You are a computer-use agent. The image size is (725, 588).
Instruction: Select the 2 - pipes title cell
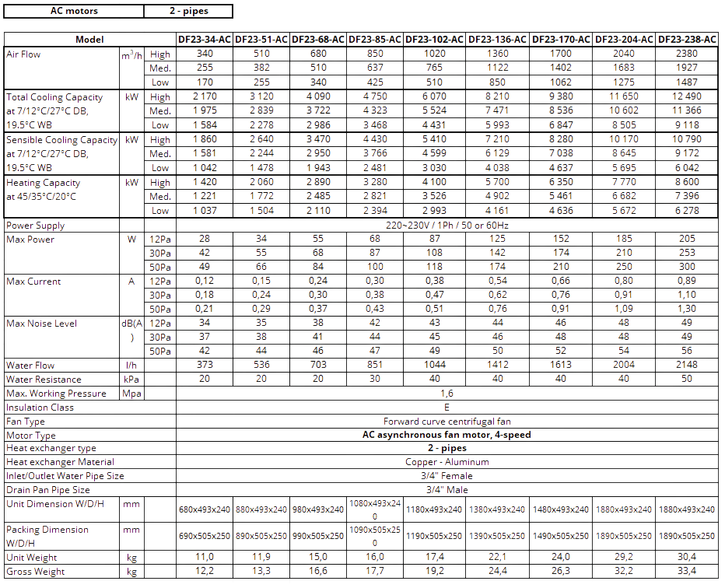[189, 11]
